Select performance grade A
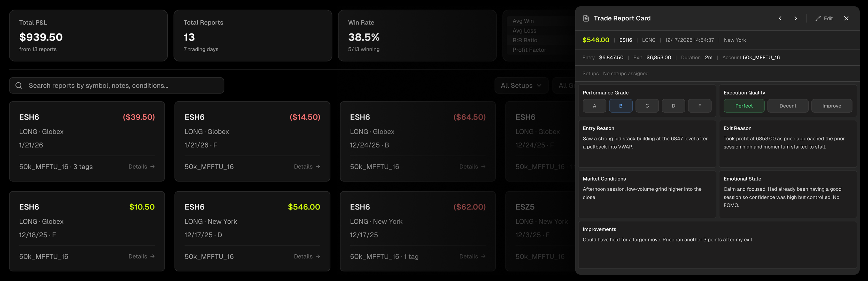Screen dimensions: 868x281 tap(594, 105)
